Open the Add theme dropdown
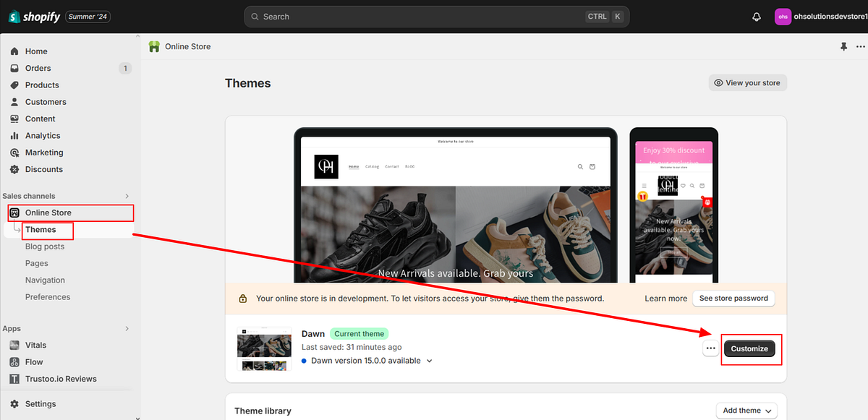 point(746,410)
